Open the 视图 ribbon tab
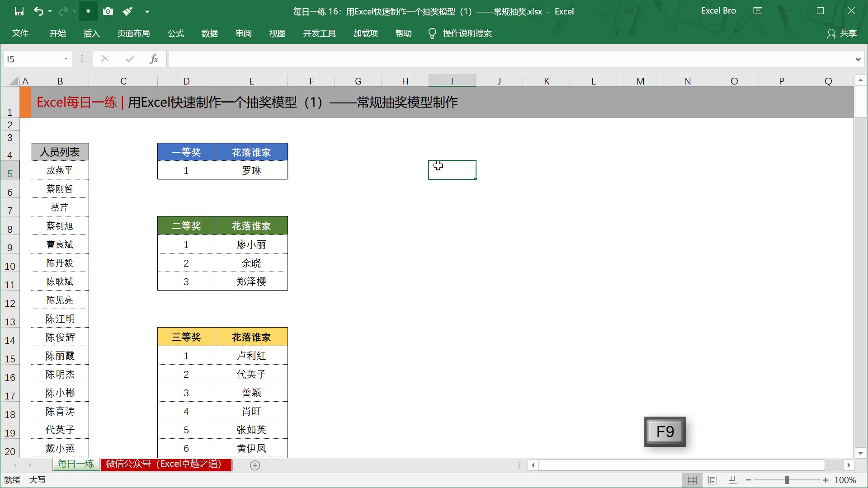This screenshot has height=488, width=868. (277, 33)
